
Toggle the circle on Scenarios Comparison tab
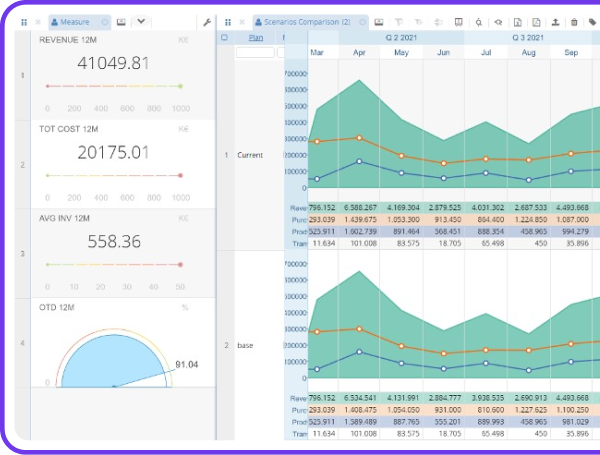click(x=362, y=22)
